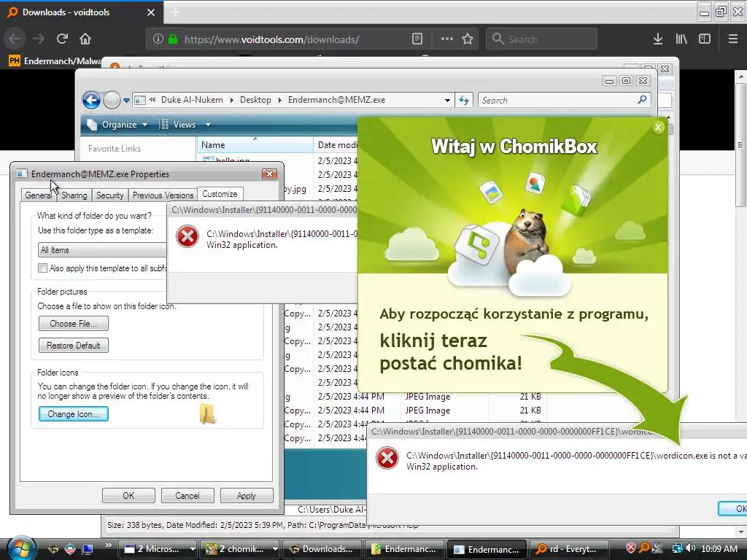747x560 pixels.
Task: Enable Also apply this template to subfolders
Action: 43,268
